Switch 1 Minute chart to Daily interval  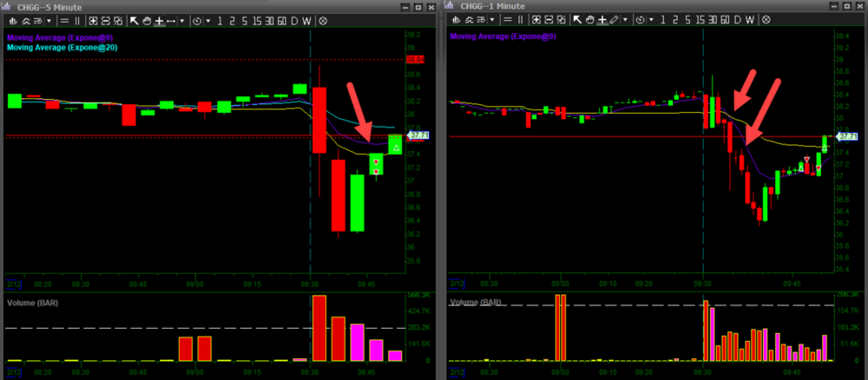tap(737, 19)
